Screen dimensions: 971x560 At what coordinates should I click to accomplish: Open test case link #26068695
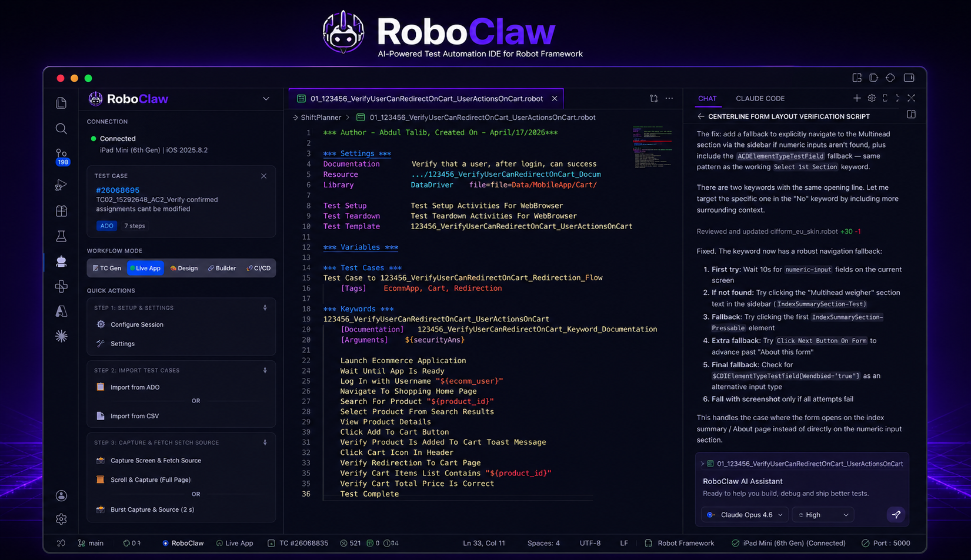(118, 190)
